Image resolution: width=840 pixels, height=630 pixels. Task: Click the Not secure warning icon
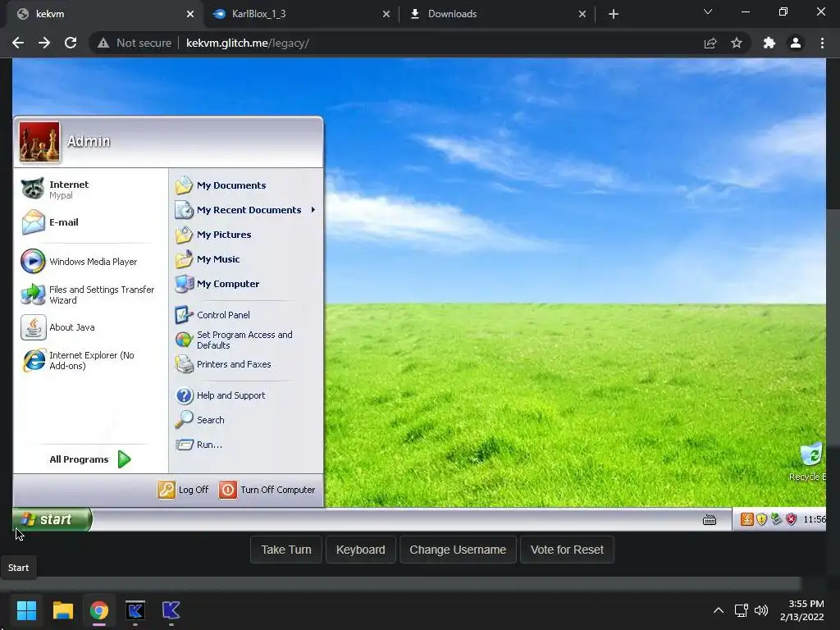click(x=103, y=43)
